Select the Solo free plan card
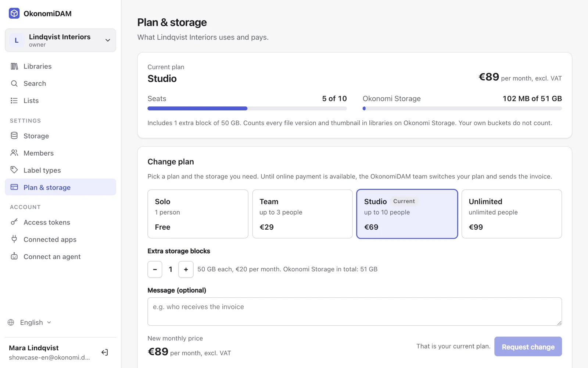 pos(198,214)
